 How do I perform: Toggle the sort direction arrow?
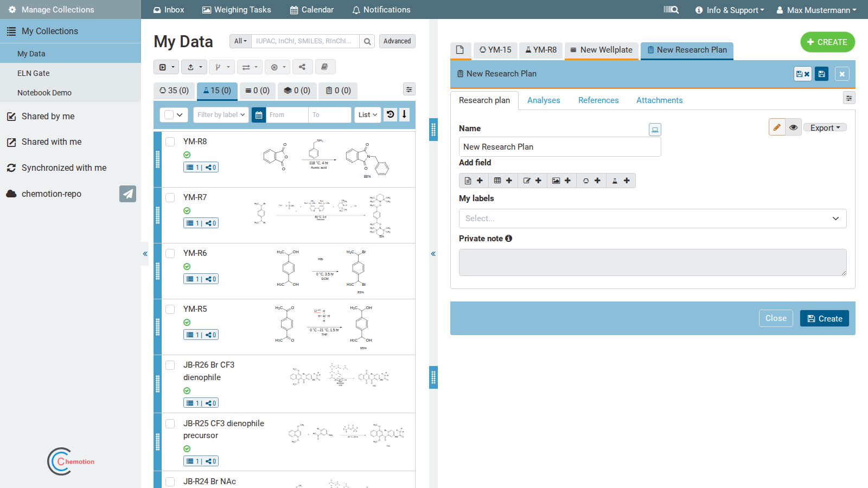[x=404, y=115]
